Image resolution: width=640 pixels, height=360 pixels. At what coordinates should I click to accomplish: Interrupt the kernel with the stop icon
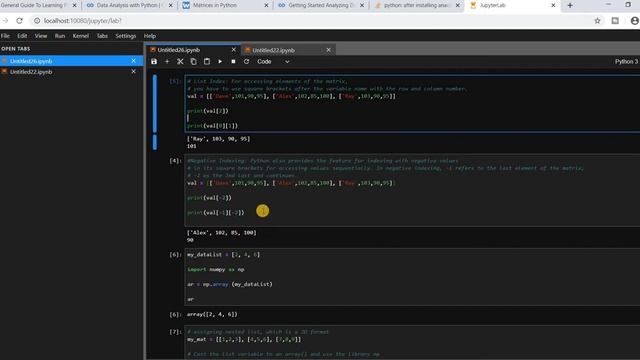(x=233, y=62)
